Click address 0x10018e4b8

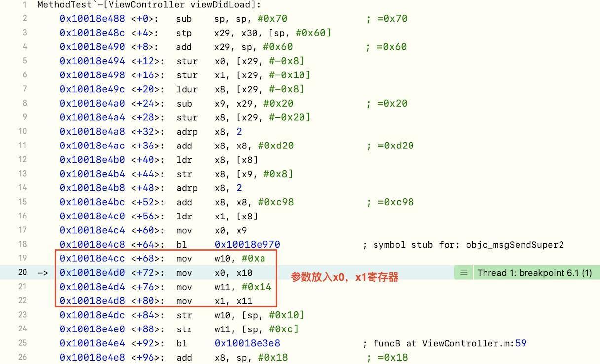[x=92, y=188]
